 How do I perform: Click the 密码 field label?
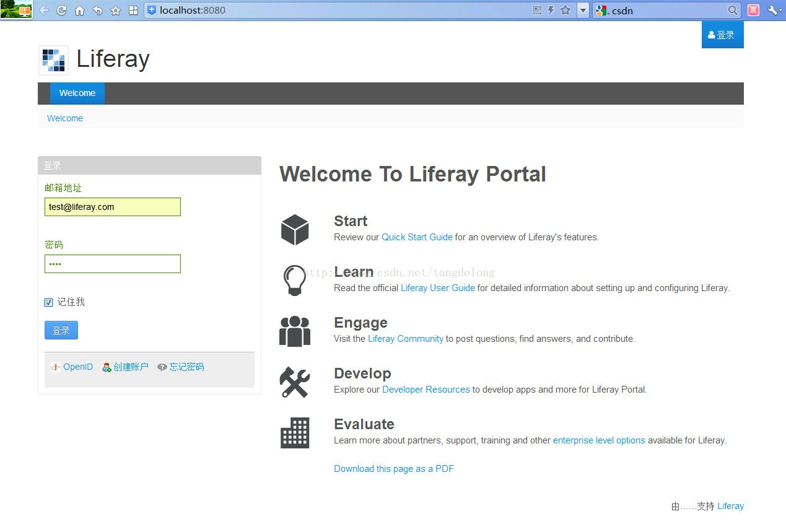coord(54,245)
